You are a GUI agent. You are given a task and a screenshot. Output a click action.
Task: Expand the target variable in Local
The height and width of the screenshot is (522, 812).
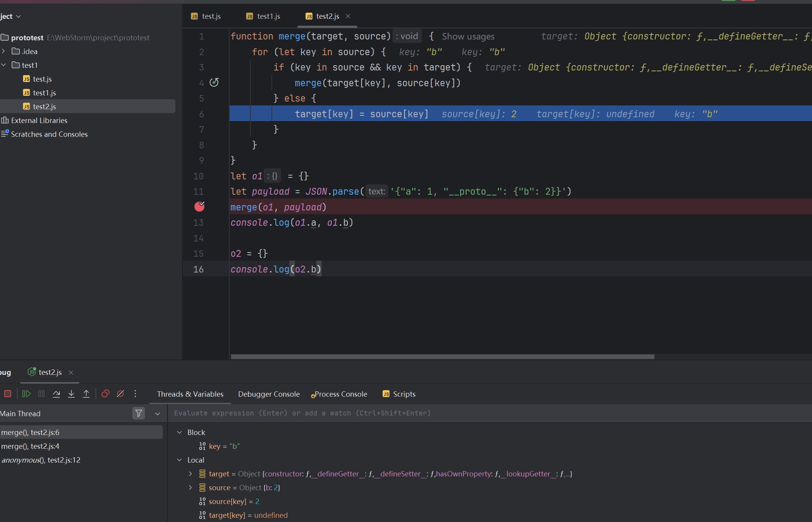191,474
